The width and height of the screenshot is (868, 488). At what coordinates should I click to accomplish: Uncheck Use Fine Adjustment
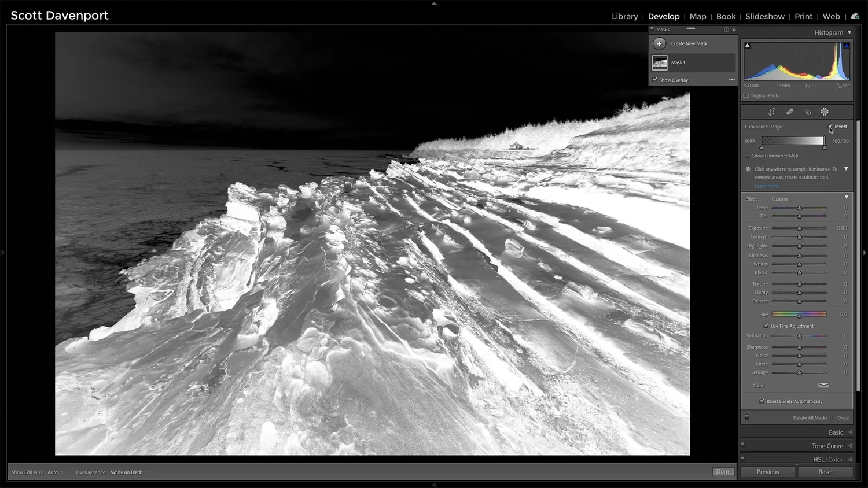767,326
